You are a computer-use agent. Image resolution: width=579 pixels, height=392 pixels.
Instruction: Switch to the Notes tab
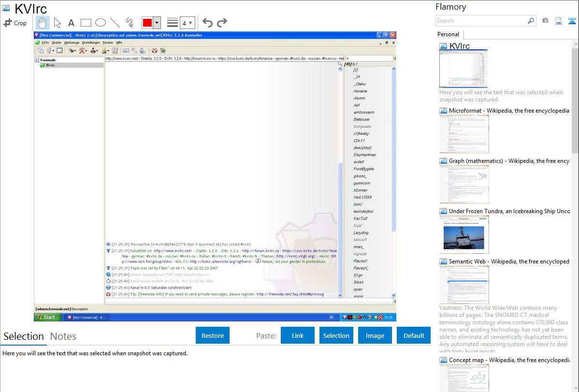(x=63, y=336)
